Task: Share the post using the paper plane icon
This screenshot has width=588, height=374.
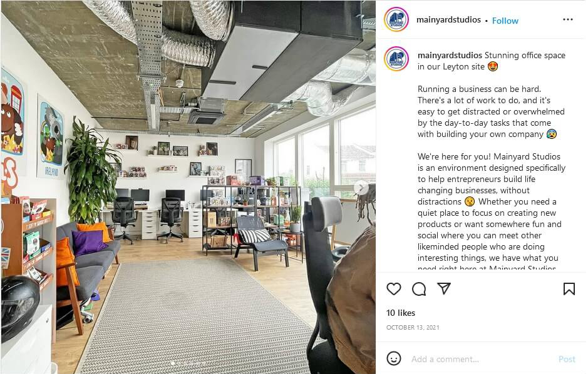Action: (x=444, y=288)
